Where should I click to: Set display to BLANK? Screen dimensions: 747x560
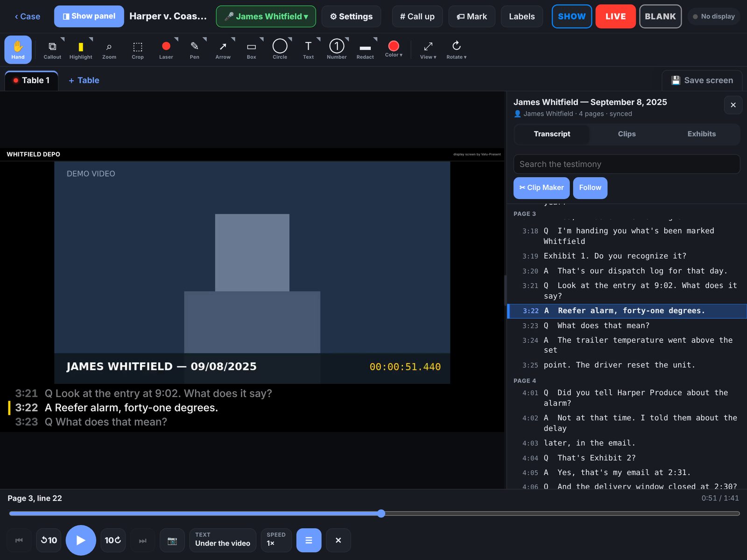click(660, 16)
